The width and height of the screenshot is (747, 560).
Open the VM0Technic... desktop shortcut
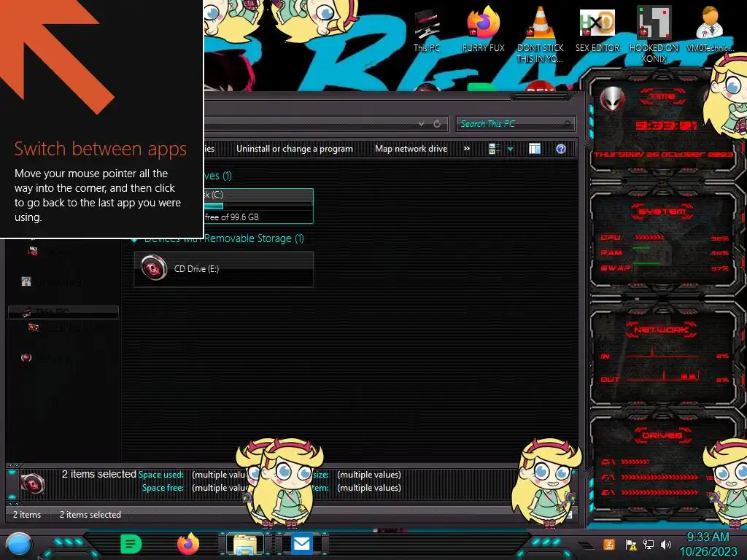(x=709, y=29)
